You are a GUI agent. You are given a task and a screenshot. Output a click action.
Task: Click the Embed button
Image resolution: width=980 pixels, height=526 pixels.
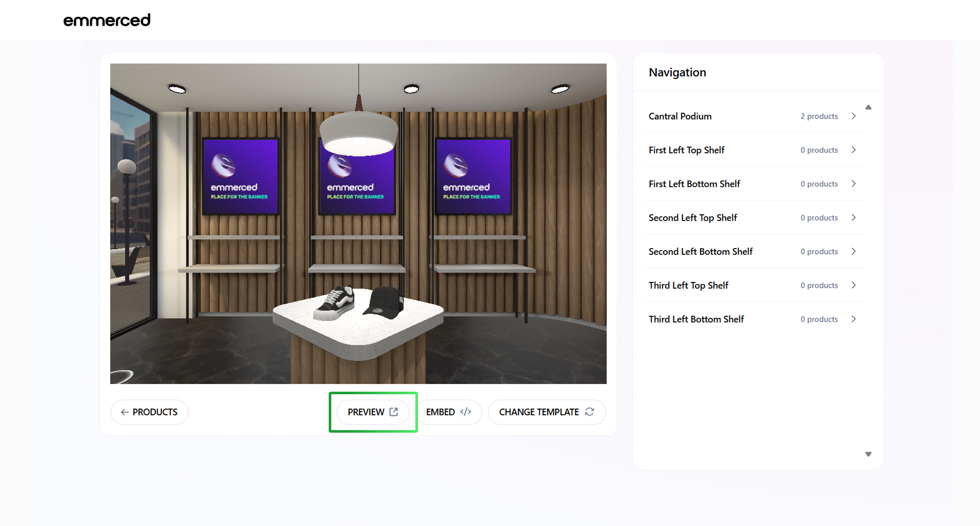tap(449, 412)
